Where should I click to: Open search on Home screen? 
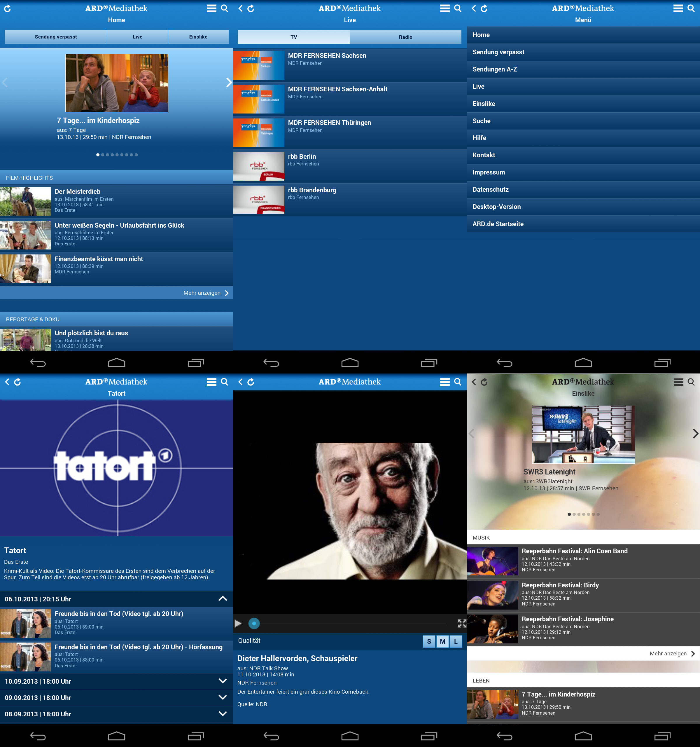point(225,8)
